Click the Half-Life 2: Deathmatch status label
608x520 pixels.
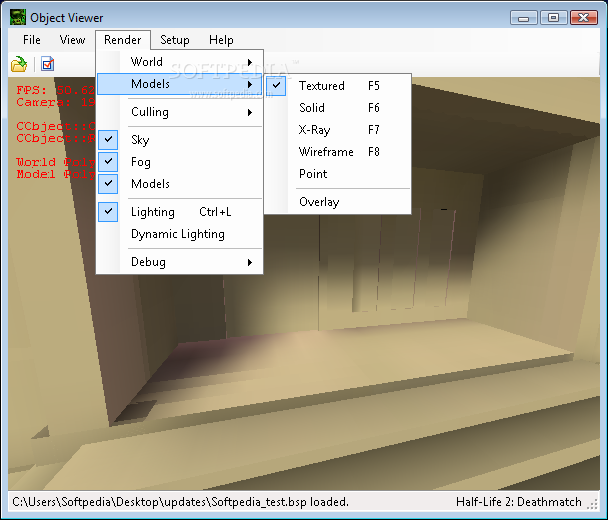(519, 502)
